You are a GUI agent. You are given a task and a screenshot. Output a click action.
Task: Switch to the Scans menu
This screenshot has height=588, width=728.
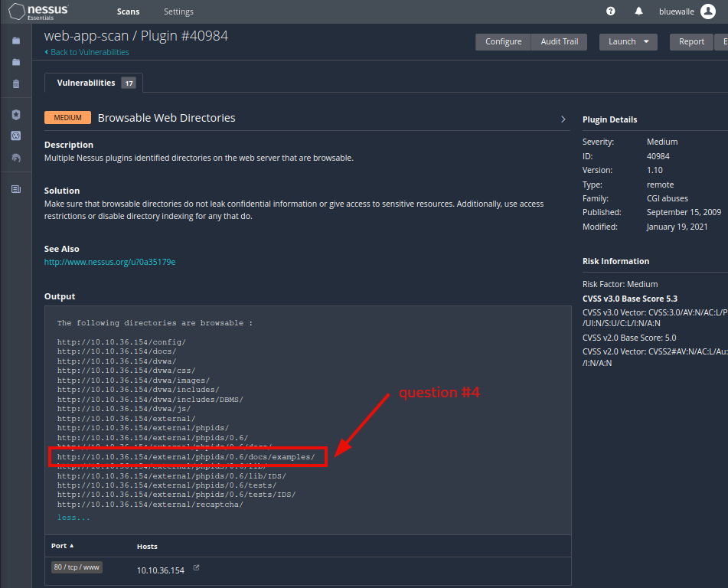tap(128, 11)
